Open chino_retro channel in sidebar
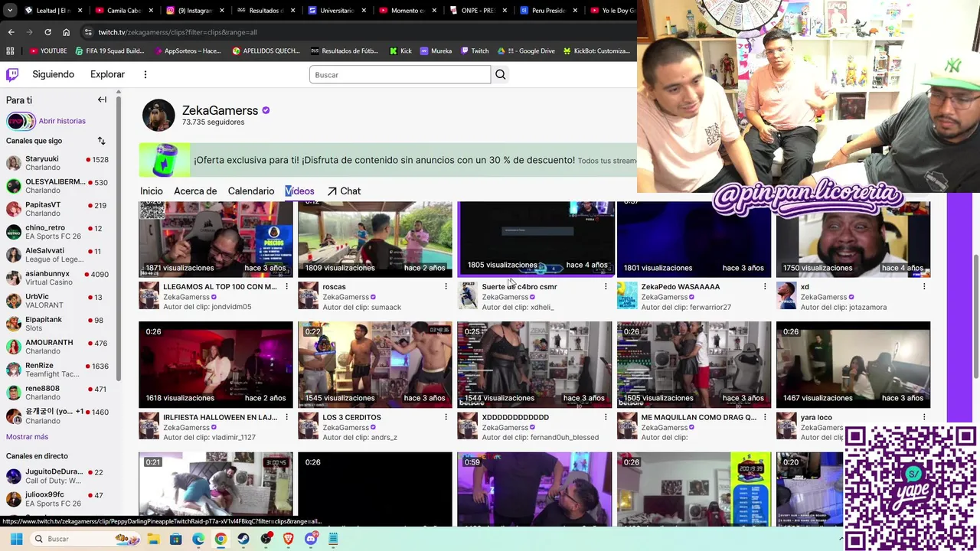The width and height of the screenshot is (980, 551). point(57,232)
